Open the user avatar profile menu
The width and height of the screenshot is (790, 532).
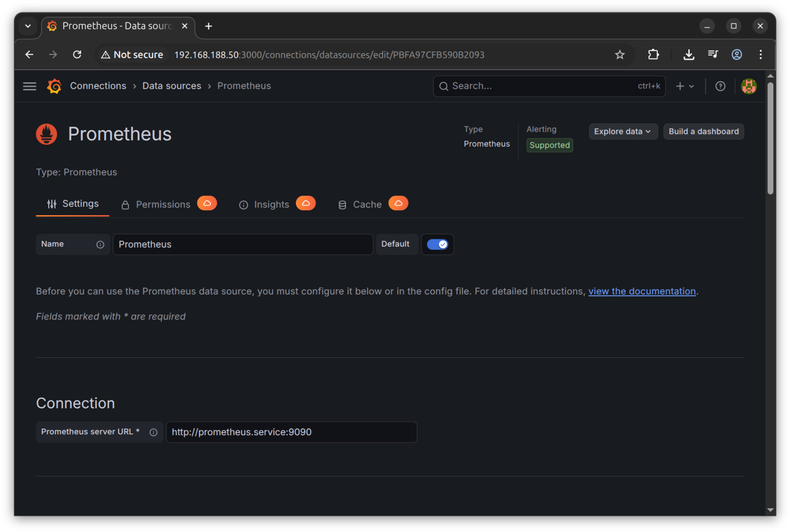tap(748, 86)
